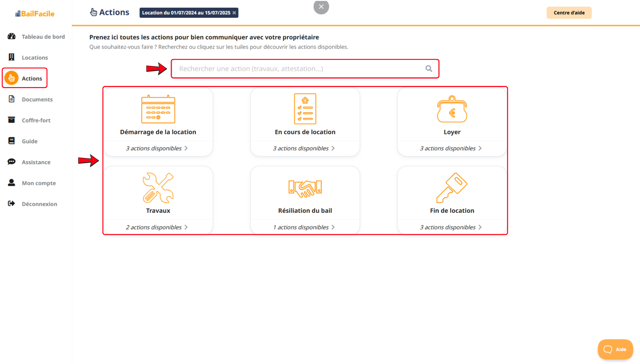The height and width of the screenshot is (364, 640).
Task: Click the Centre d'aide button
Action: tap(569, 13)
